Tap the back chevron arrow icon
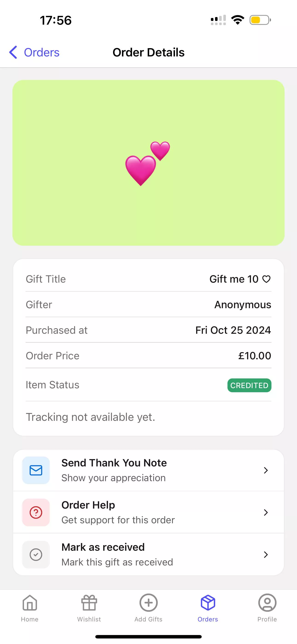 13,52
